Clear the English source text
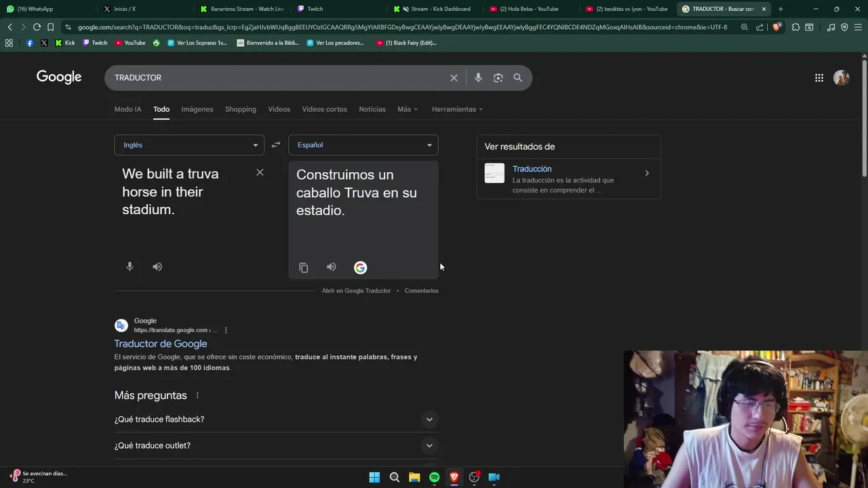 [x=260, y=172]
